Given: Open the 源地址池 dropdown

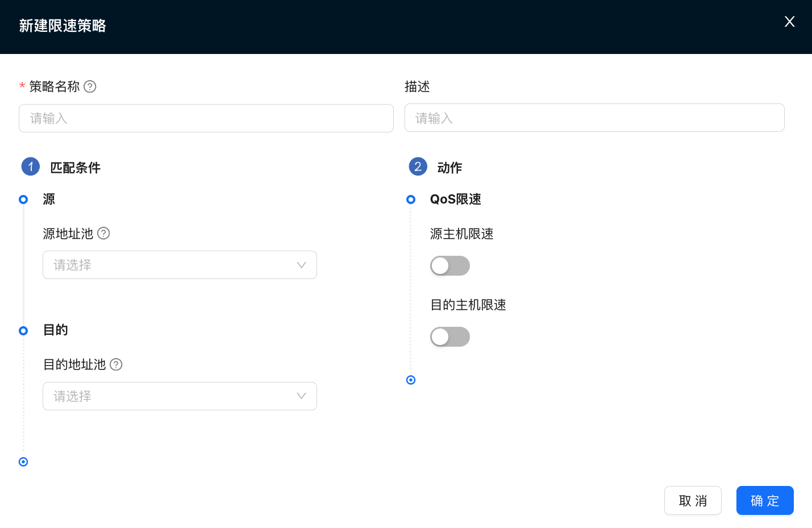Looking at the screenshot, I should point(170,265).
